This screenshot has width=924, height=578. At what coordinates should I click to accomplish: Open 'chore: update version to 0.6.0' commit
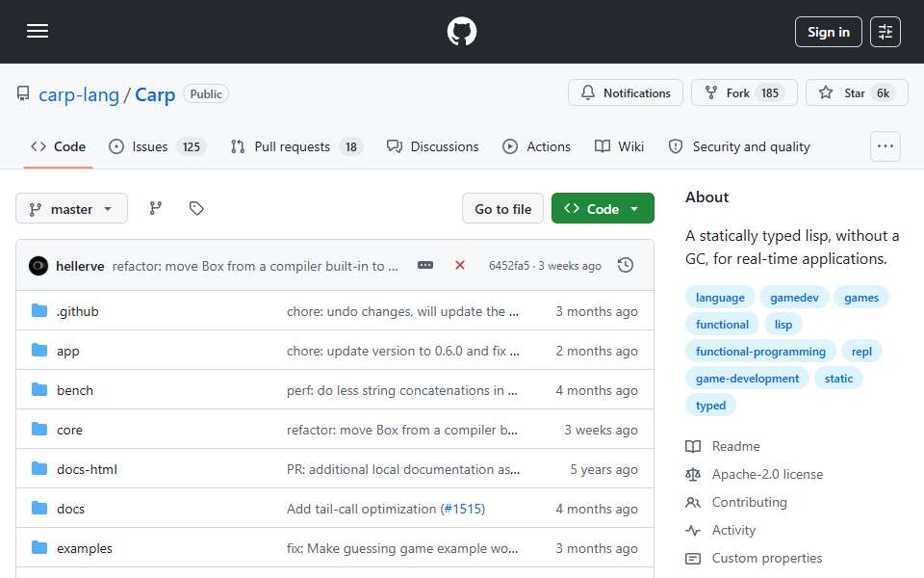pyautogui.click(x=403, y=351)
